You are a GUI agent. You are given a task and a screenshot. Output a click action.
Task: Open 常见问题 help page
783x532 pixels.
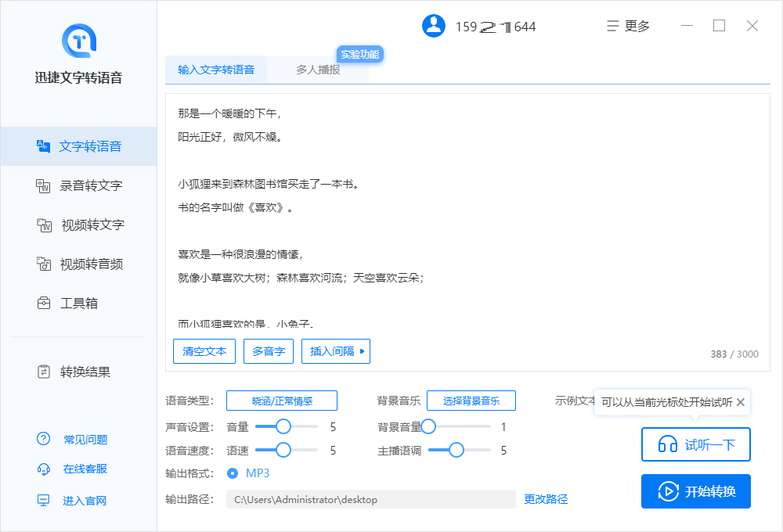[74, 439]
